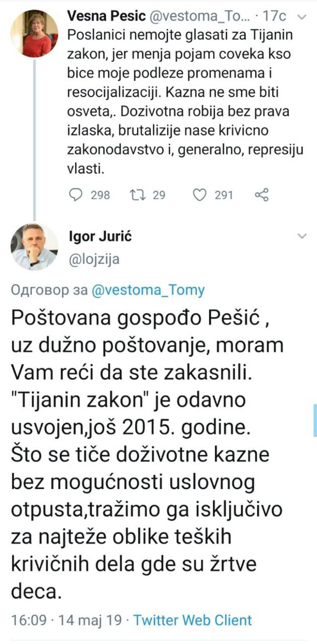Expand the options chevron on Vesna Pesic's tweet
The width and height of the screenshot is (317, 644).
coord(302,17)
